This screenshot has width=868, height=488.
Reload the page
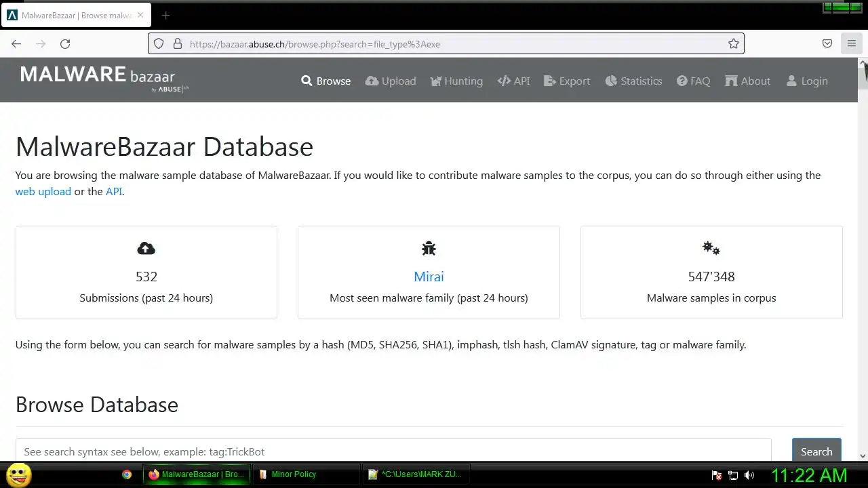point(65,43)
